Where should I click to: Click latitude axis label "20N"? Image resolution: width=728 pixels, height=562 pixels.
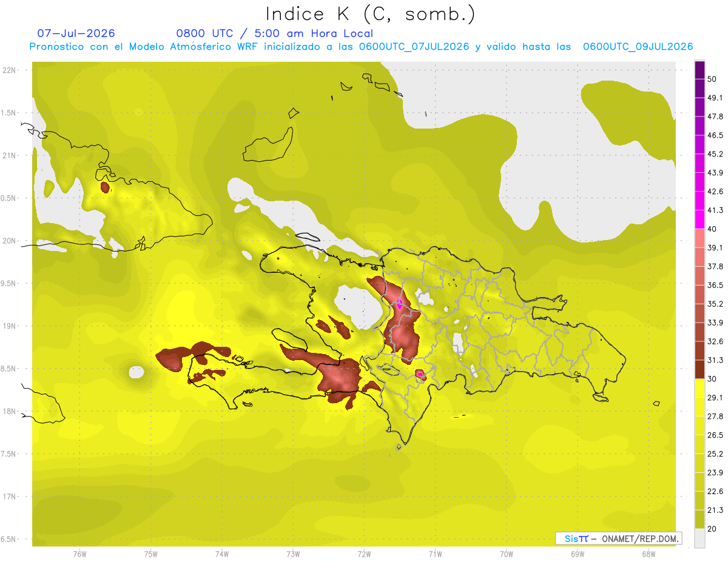pos(10,241)
